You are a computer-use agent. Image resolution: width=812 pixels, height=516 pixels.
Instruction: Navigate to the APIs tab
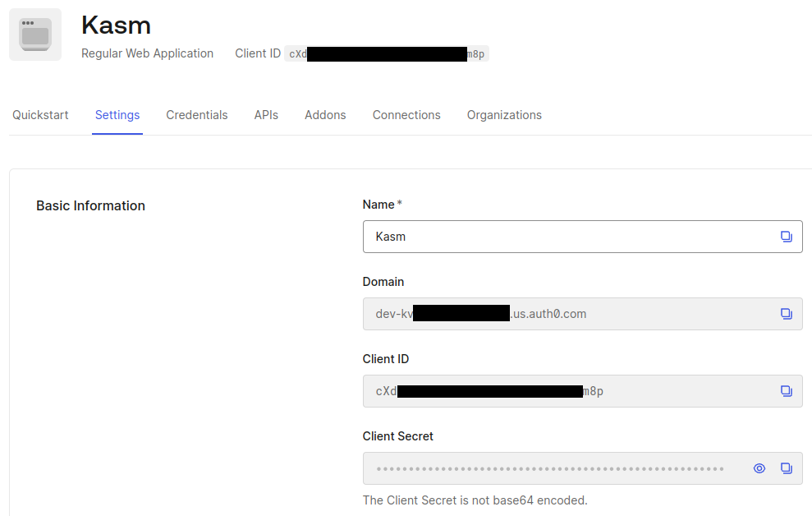[x=266, y=115]
